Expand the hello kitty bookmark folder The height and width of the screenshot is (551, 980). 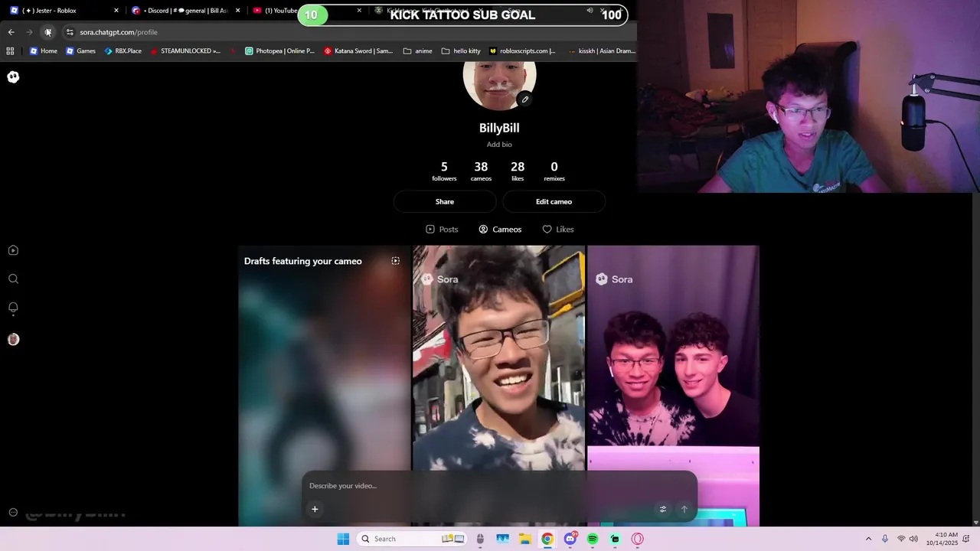pos(461,51)
